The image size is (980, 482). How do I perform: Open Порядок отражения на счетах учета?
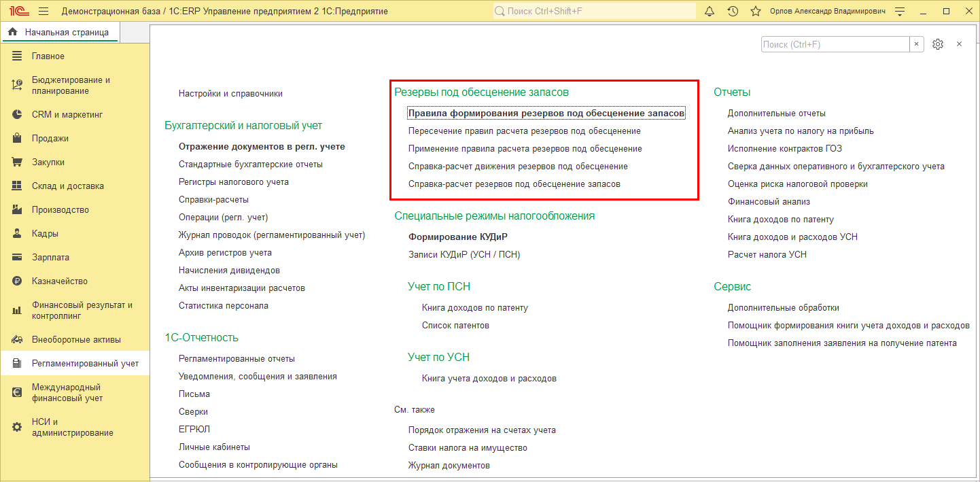482,430
